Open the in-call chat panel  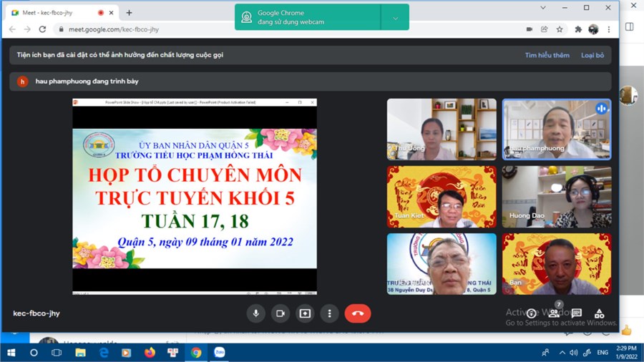coord(577,313)
